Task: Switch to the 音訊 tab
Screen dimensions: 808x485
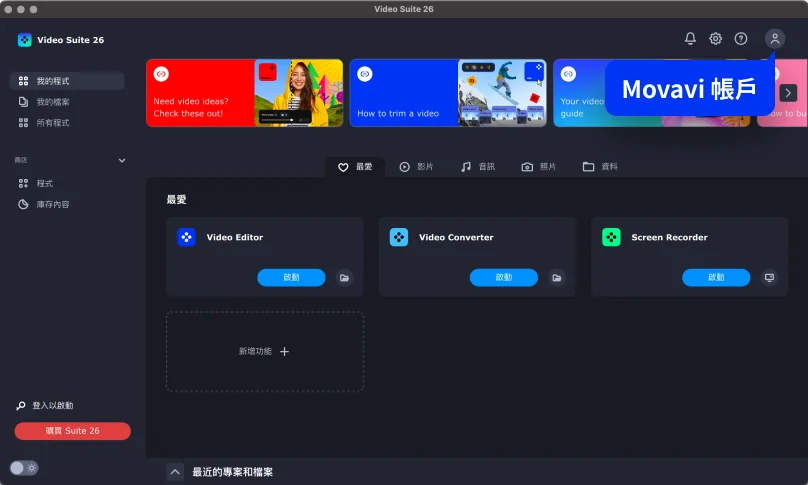Action: 478,167
